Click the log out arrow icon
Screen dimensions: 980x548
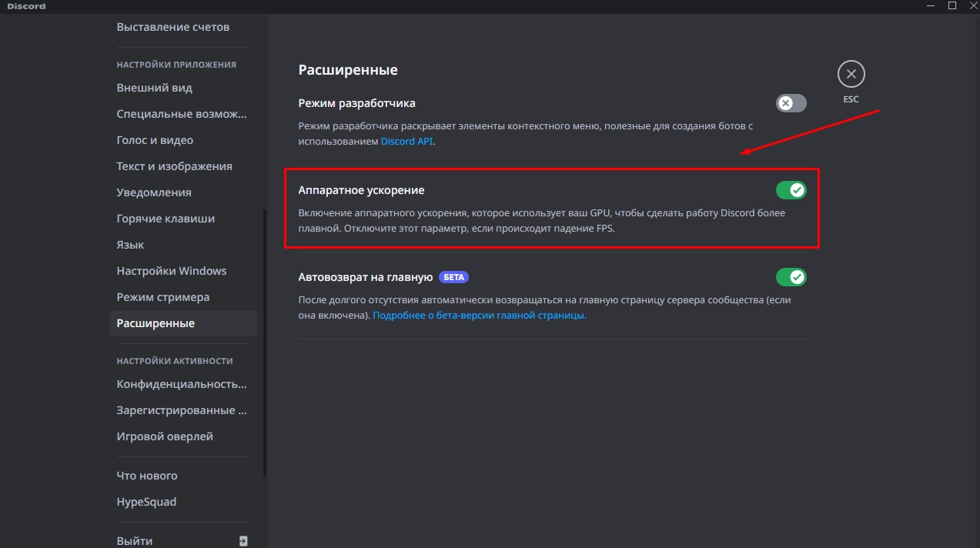[x=243, y=540]
